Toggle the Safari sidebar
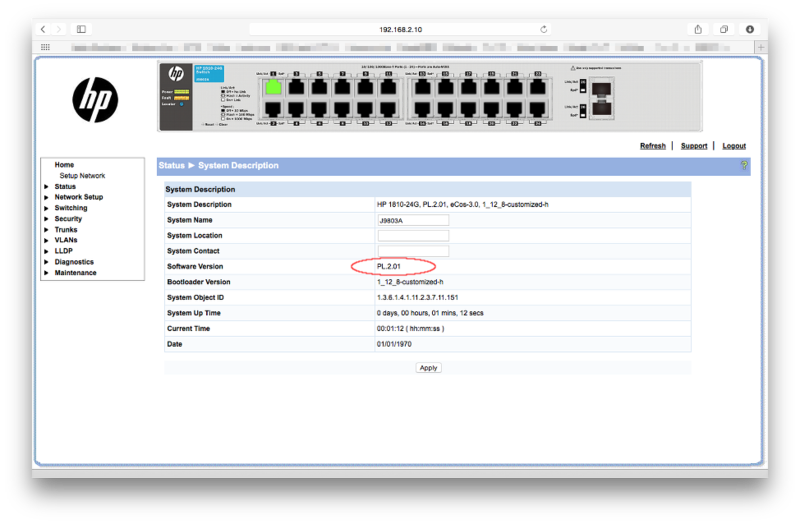Screen dimensions: 800x524 click(x=81, y=29)
